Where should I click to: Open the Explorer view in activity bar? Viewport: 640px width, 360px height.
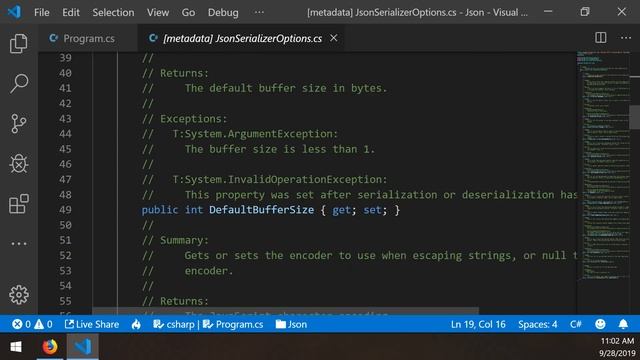tap(19, 43)
